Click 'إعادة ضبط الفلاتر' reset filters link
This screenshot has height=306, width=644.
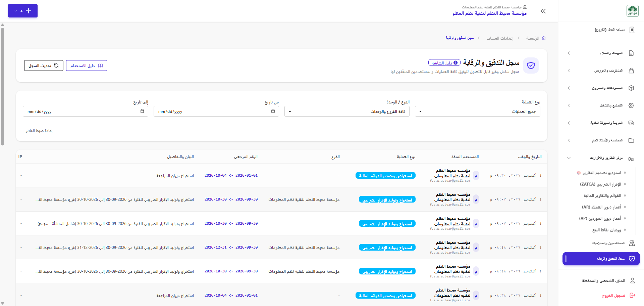[39, 131]
